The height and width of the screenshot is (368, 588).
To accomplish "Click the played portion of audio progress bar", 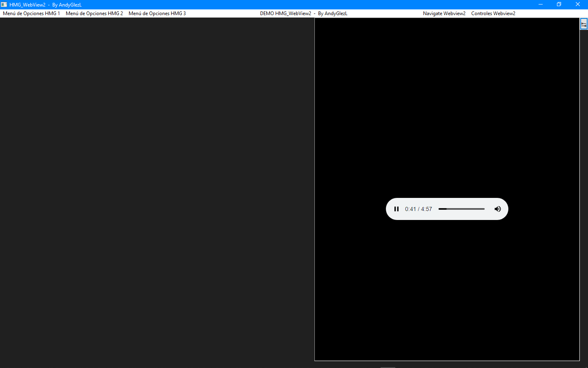I will click(442, 209).
